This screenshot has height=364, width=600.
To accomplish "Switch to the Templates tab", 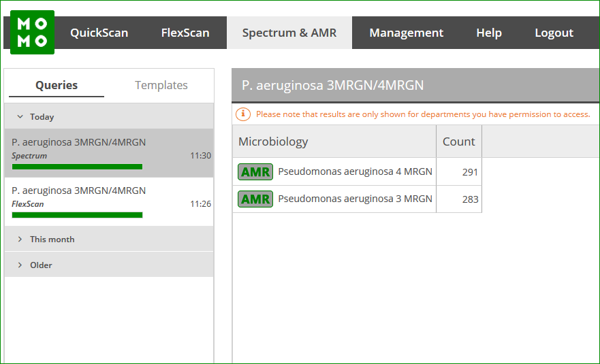I will (x=161, y=85).
